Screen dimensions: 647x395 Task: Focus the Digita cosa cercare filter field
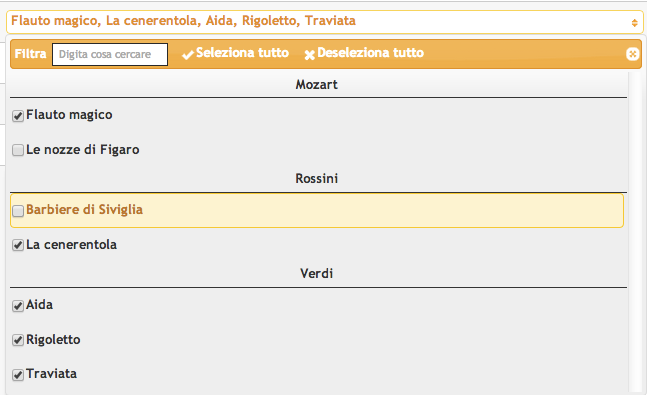pos(110,54)
